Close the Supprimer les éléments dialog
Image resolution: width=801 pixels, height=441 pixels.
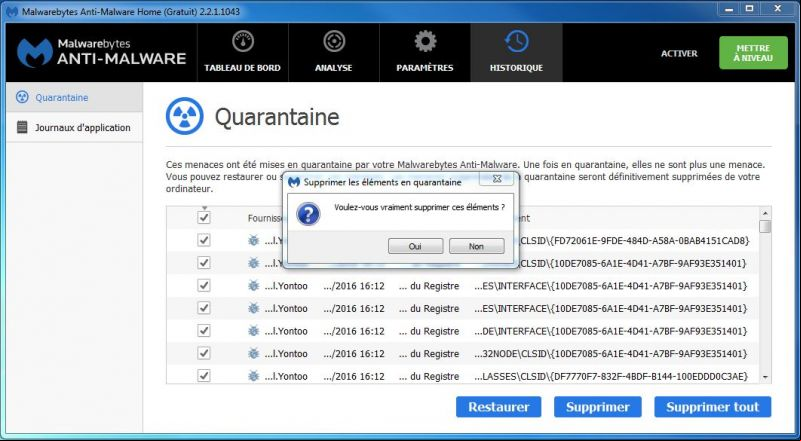(x=497, y=179)
